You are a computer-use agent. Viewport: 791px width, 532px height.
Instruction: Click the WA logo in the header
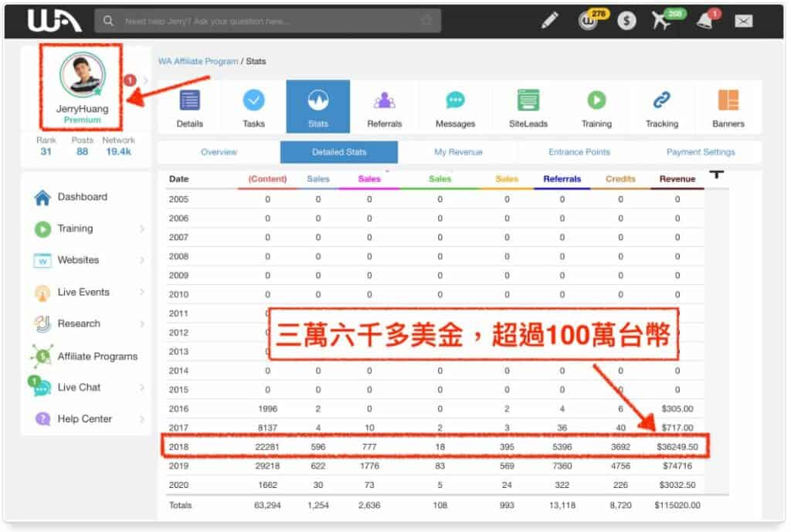click(54, 21)
